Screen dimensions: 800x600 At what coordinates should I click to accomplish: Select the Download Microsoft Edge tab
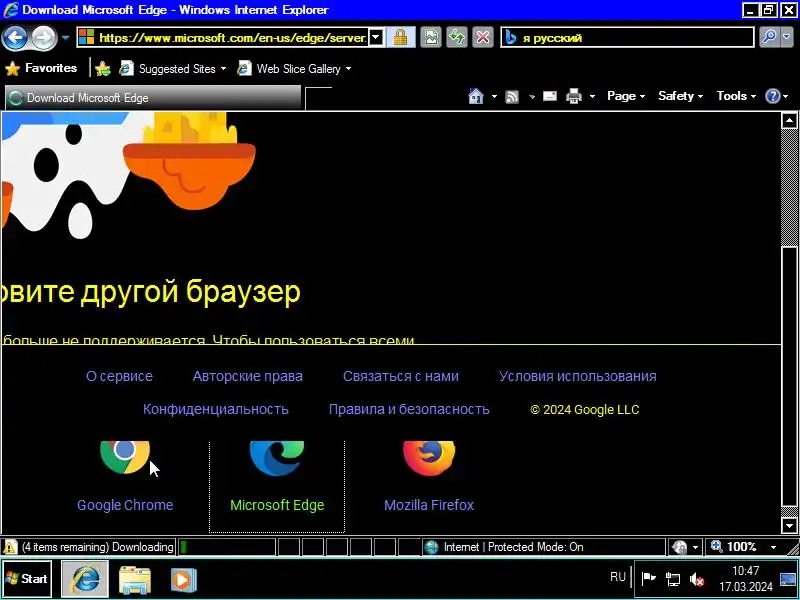tap(153, 97)
